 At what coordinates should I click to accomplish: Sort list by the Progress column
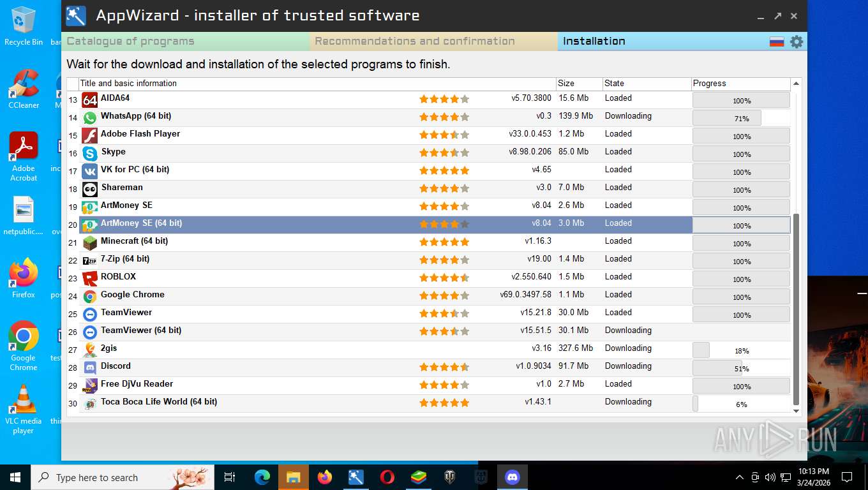pyautogui.click(x=741, y=84)
